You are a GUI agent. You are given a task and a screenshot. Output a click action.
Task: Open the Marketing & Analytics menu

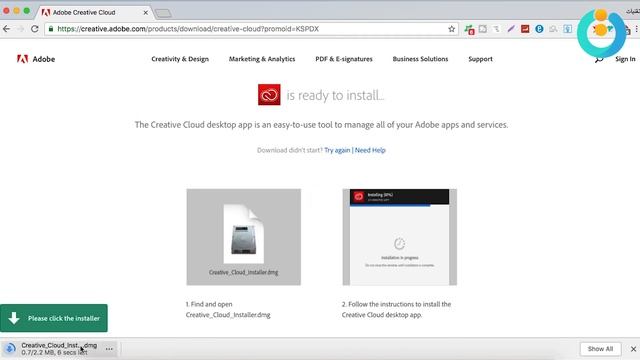(x=262, y=59)
